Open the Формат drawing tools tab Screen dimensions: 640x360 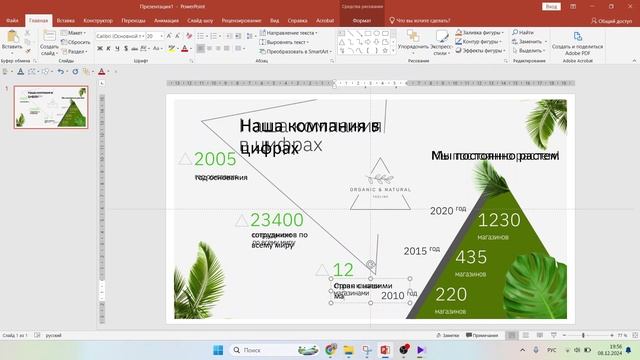tap(362, 20)
